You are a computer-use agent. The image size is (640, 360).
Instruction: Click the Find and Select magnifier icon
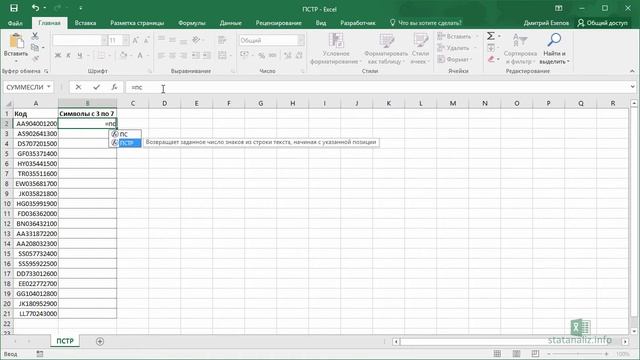[x=554, y=40]
